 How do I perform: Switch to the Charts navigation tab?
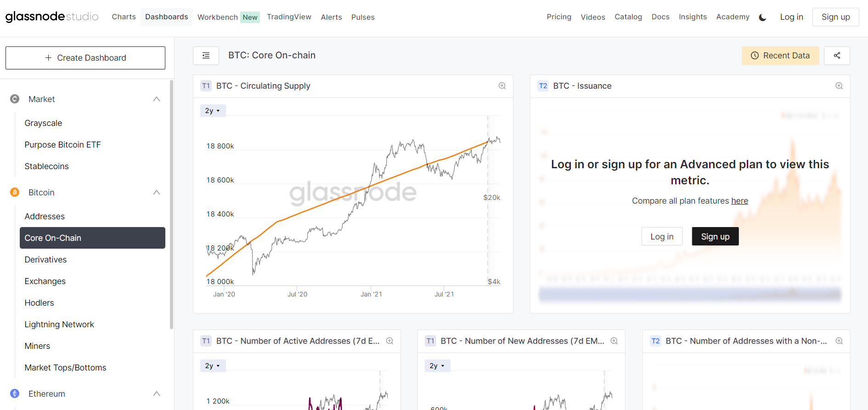click(x=124, y=17)
